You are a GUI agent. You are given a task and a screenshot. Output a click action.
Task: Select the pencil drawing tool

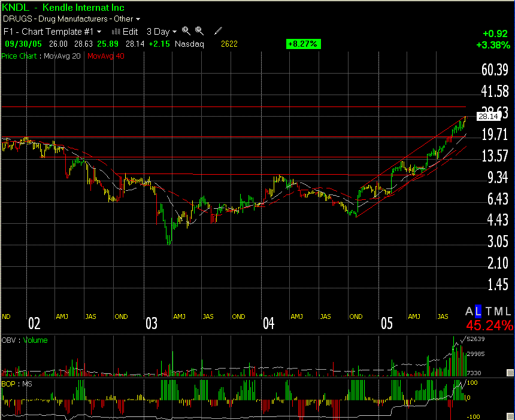[x=218, y=31]
